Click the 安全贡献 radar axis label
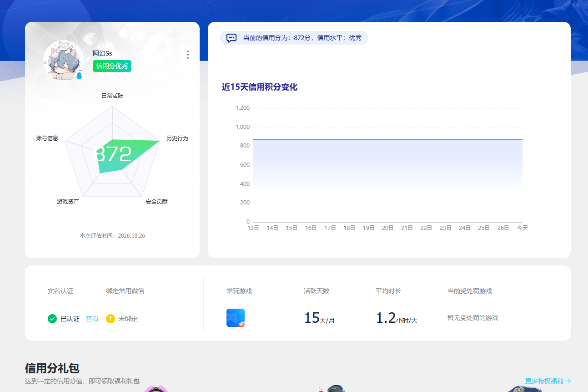Image resolution: width=588 pixels, height=392 pixels. pos(156,201)
